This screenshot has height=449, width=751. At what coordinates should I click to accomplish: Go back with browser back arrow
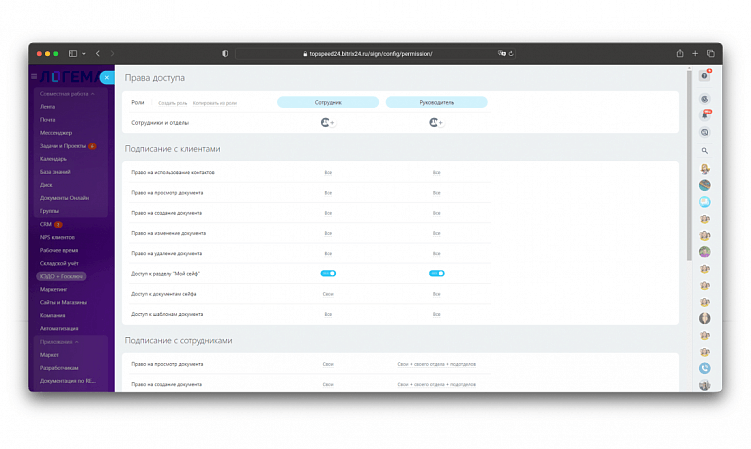98,54
